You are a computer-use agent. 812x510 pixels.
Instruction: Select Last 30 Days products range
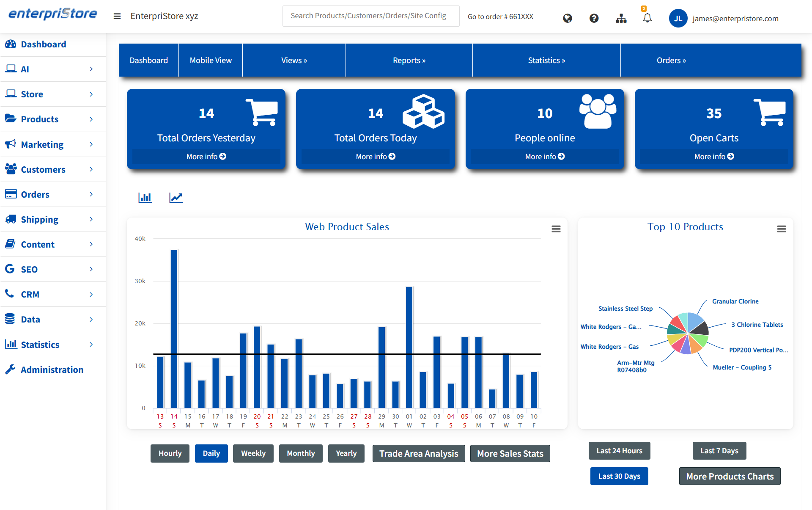point(619,476)
